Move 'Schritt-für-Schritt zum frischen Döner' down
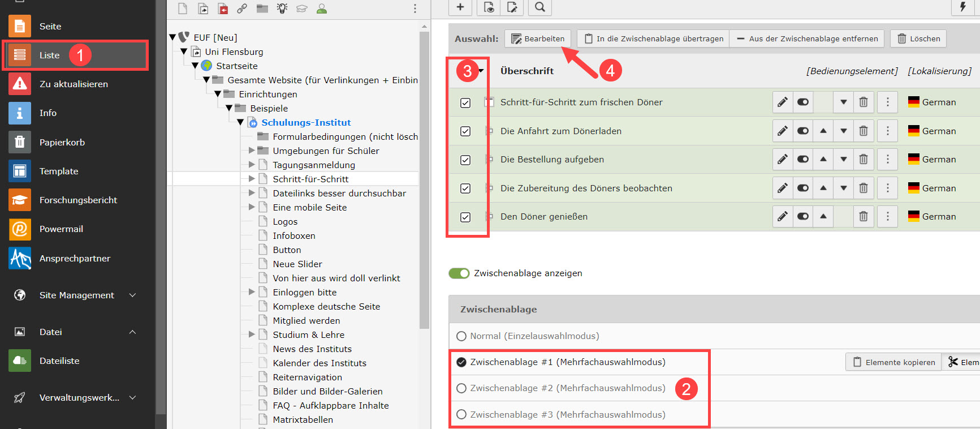 click(843, 102)
